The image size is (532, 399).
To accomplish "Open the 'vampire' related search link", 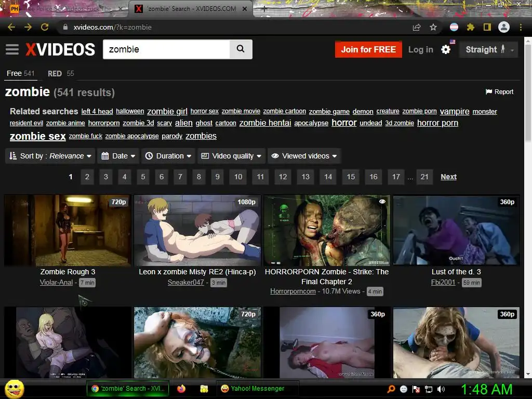I will pyautogui.click(x=455, y=111).
